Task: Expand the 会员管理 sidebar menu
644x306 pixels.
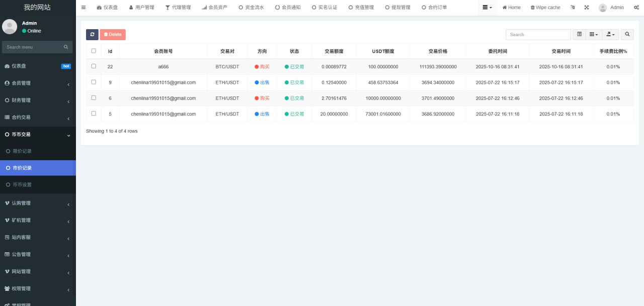Action: [x=38, y=83]
